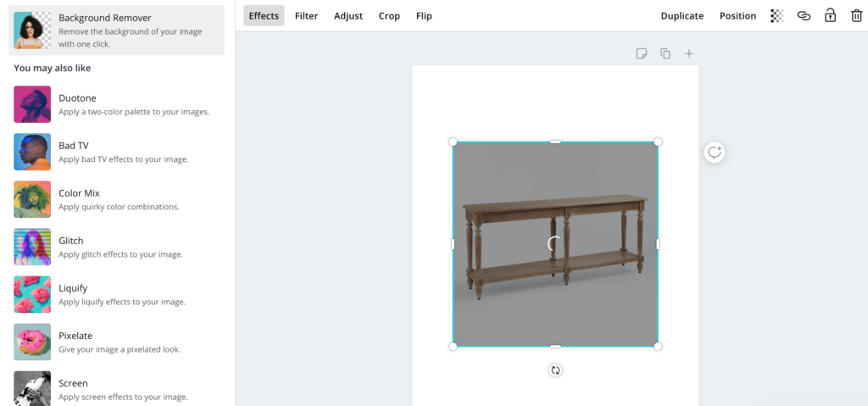Click the Background Remover thumbnail

pos(32,31)
